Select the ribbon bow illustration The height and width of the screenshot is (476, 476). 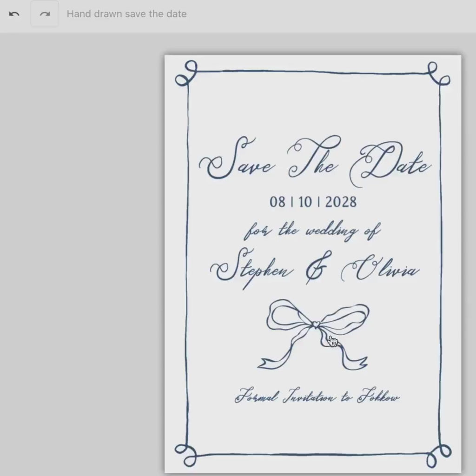tap(313, 335)
